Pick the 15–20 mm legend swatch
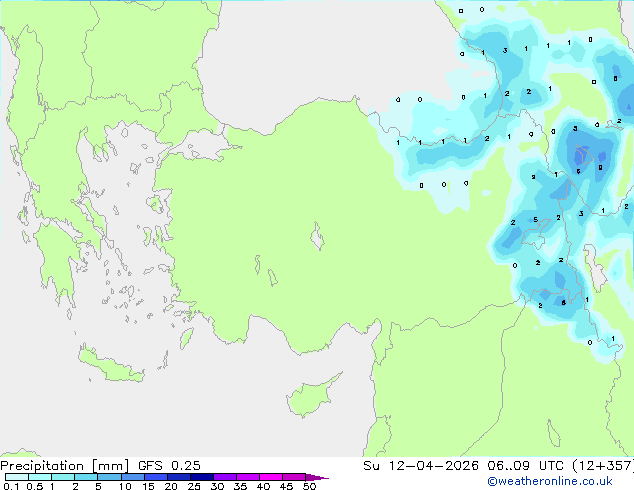 [x=156, y=477]
